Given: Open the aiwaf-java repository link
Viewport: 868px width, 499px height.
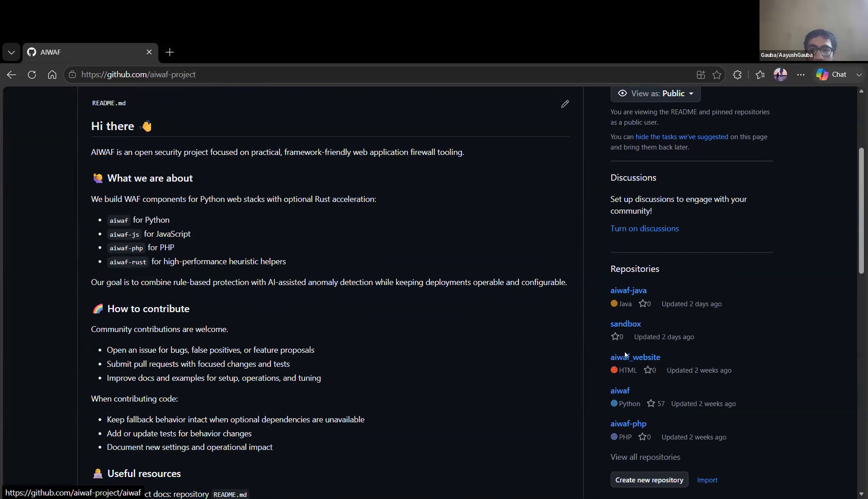Looking at the screenshot, I should 628,290.
